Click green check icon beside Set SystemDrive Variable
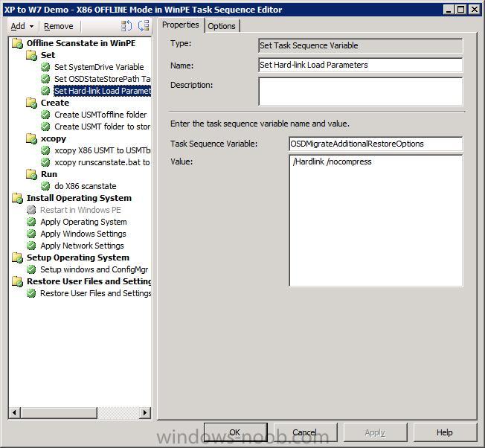 pos(45,67)
